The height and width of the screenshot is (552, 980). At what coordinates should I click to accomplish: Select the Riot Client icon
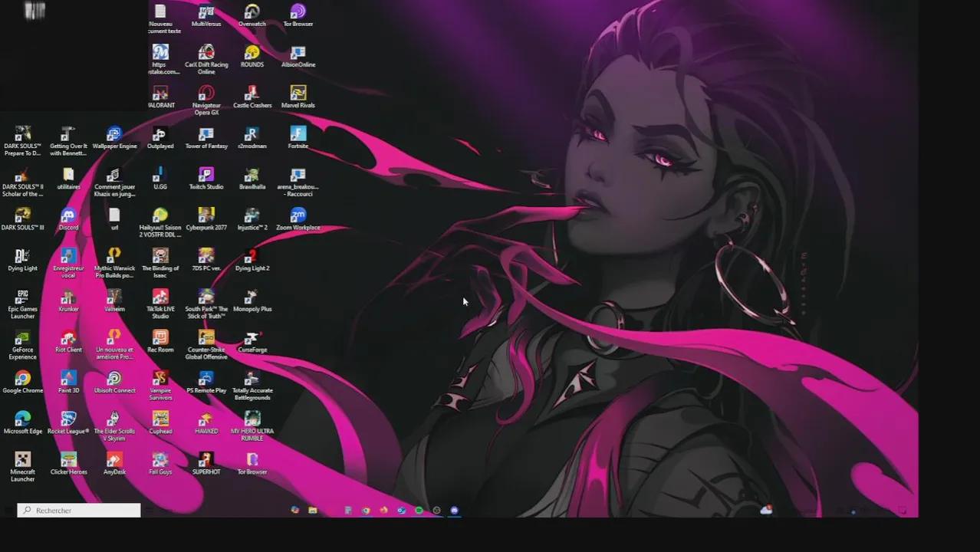[68, 341]
